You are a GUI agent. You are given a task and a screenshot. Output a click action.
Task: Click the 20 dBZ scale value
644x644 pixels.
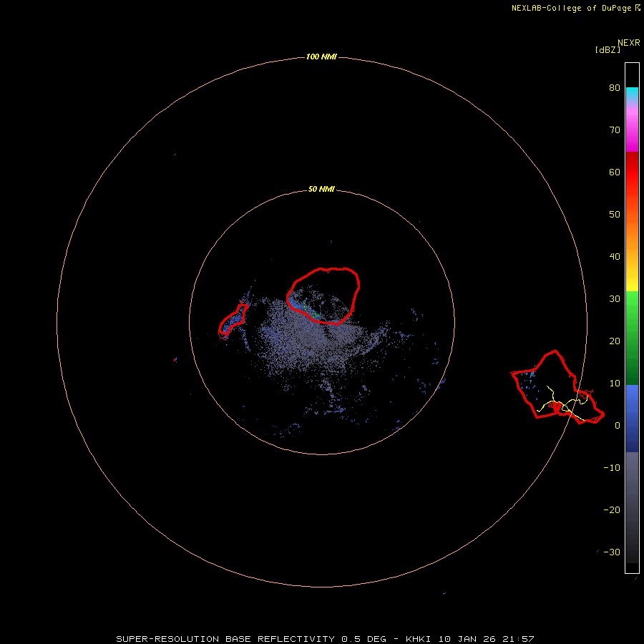pos(615,341)
